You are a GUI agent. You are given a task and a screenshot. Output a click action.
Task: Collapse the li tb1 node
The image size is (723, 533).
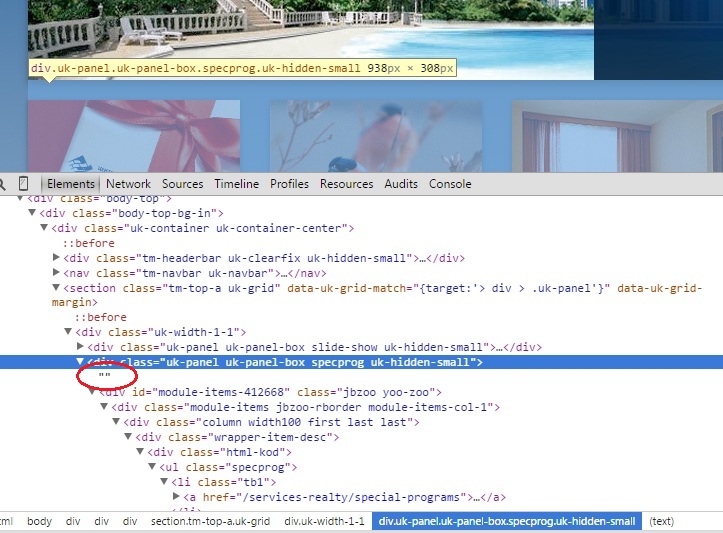(164, 481)
